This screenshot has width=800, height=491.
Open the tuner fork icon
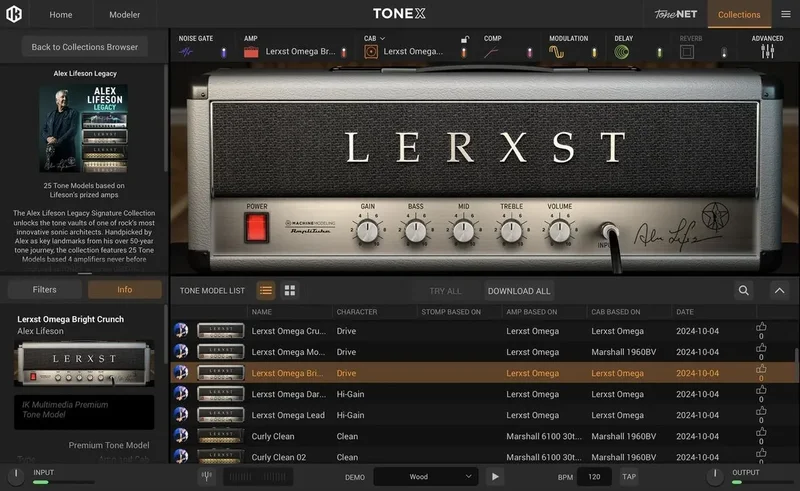point(207,477)
